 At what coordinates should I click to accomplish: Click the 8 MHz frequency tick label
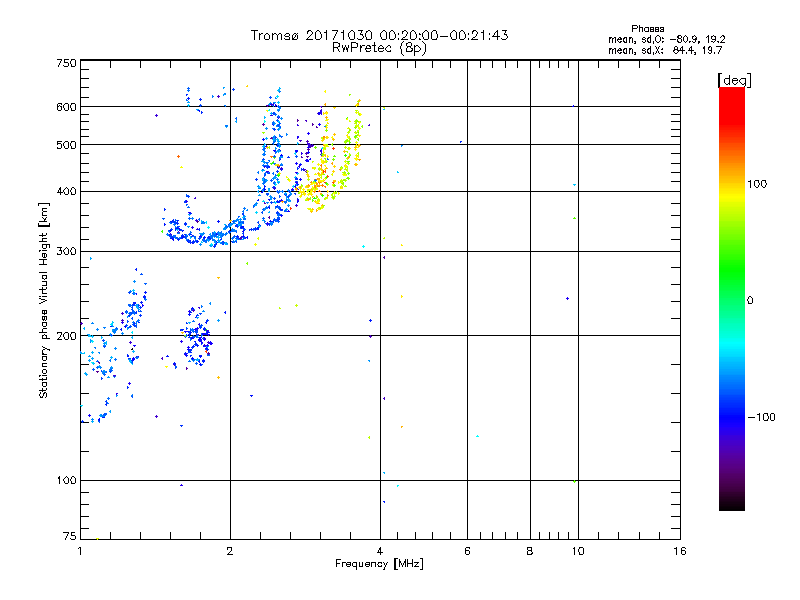(x=530, y=551)
